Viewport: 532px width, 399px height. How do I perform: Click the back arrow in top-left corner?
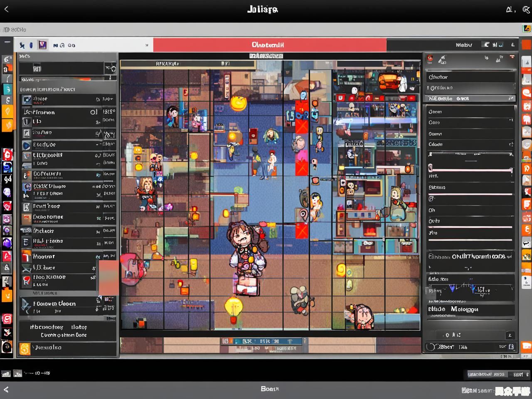click(6, 9)
